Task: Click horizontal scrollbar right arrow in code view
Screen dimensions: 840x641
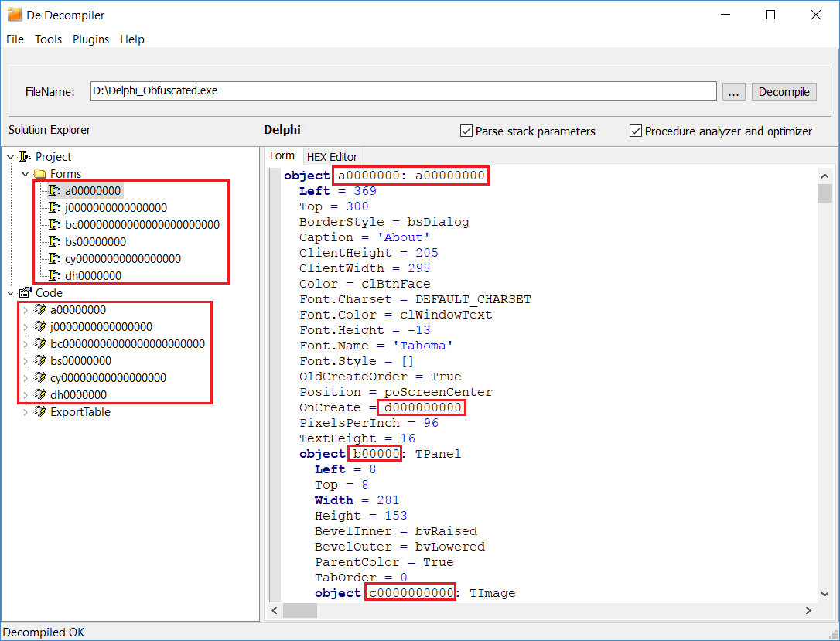Action: pos(808,611)
